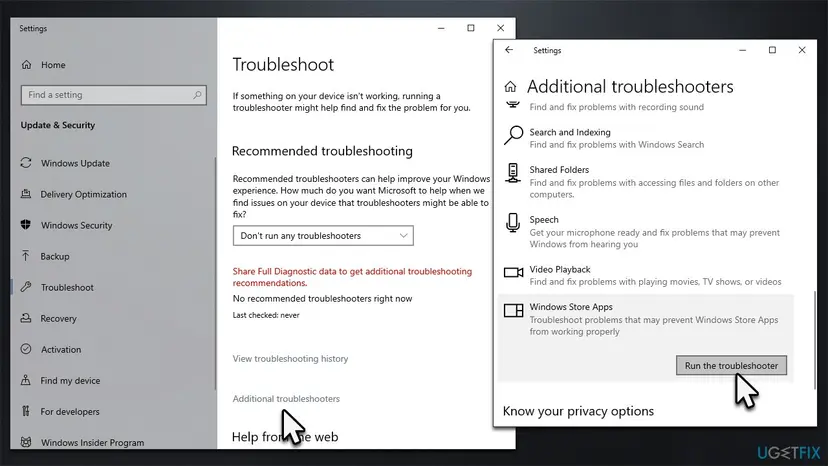Click the For developers icon
The height and width of the screenshot is (466, 828).
click(x=26, y=411)
